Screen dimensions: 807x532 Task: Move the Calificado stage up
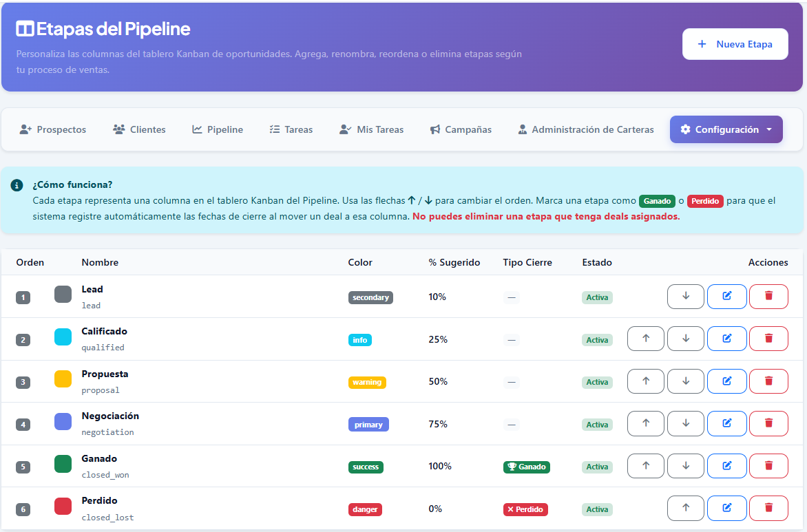pyautogui.click(x=645, y=339)
